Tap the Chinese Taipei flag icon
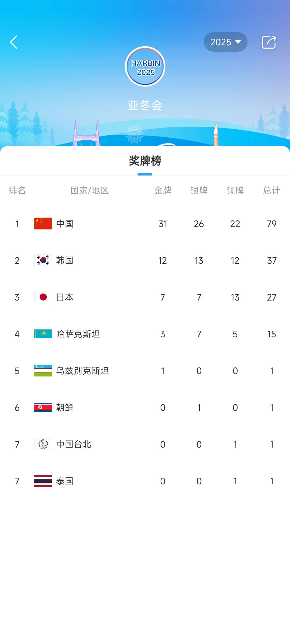 [x=43, y=444]
